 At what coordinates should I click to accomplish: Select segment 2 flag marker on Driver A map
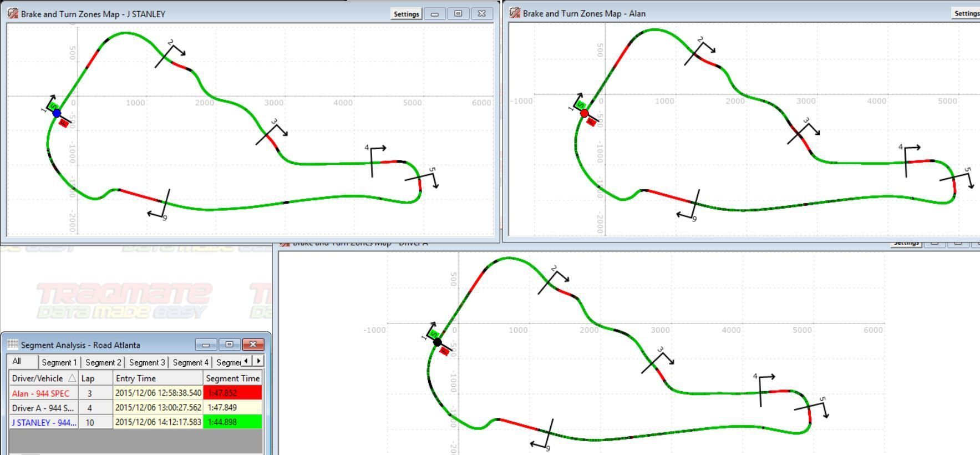pos(557,277)
